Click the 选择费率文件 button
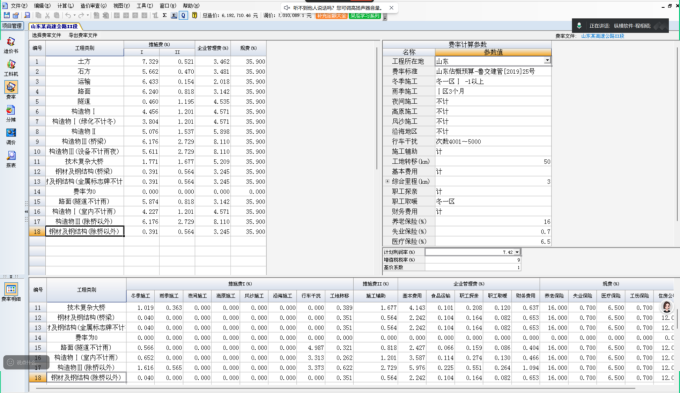 [x=46, y=35]
